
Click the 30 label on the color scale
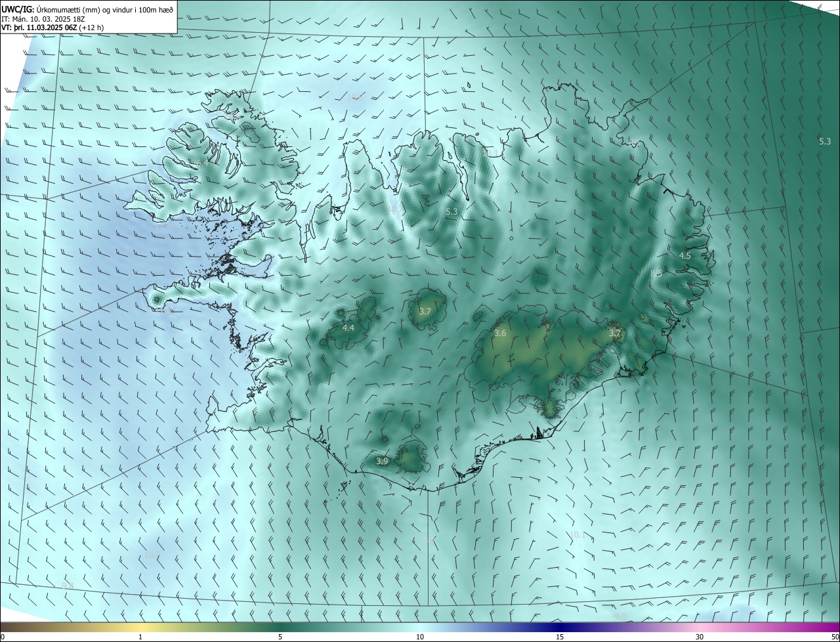point(700,637)
